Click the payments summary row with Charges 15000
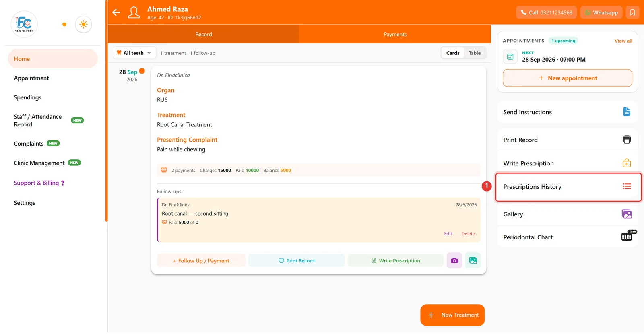Viewport: 644px width, 334px height. pos(318,170)
